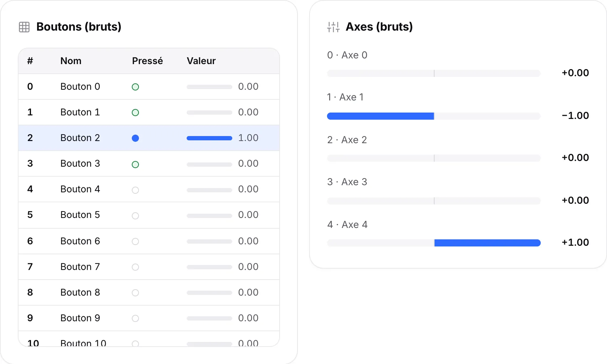607x364 pixels.
Task: Click the Axe 2 bar
Action: click(x=434, y=158)
